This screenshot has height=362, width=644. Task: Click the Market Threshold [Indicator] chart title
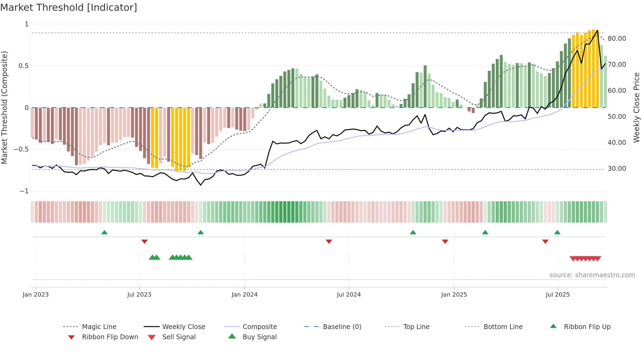(x=69, y=8)
